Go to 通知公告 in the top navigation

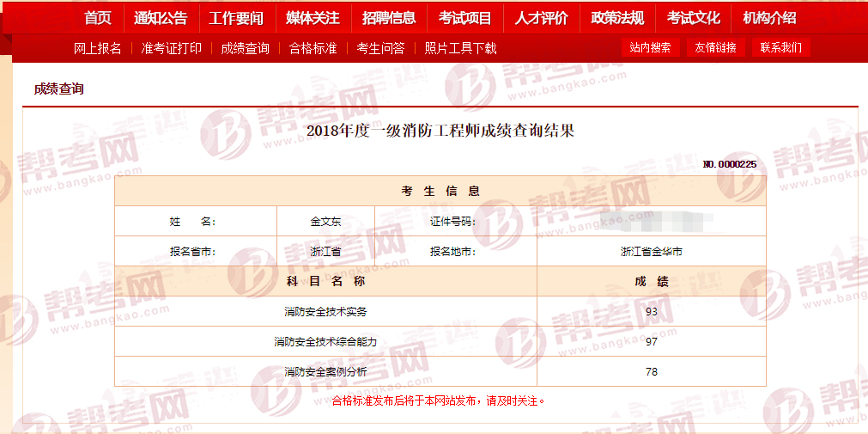coord(161,18)
